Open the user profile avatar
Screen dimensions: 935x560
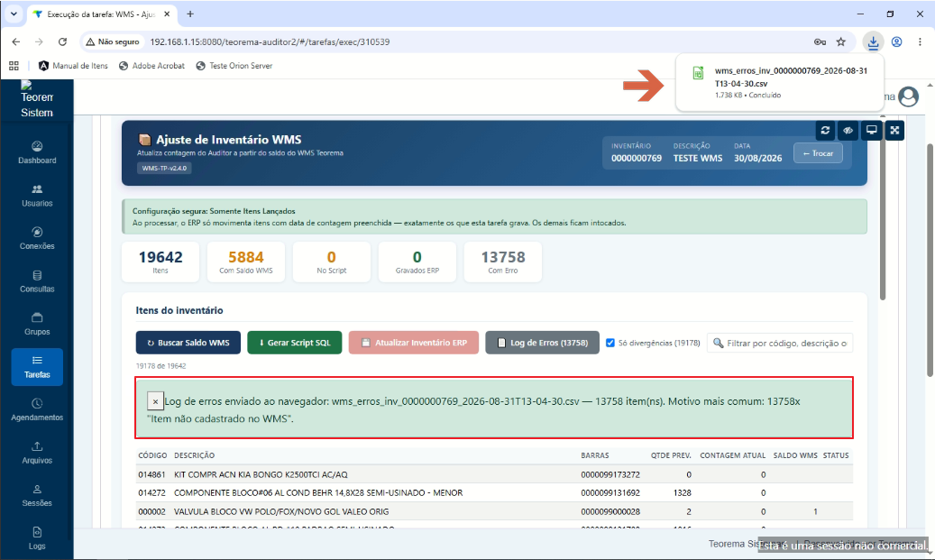click(908, 96)
